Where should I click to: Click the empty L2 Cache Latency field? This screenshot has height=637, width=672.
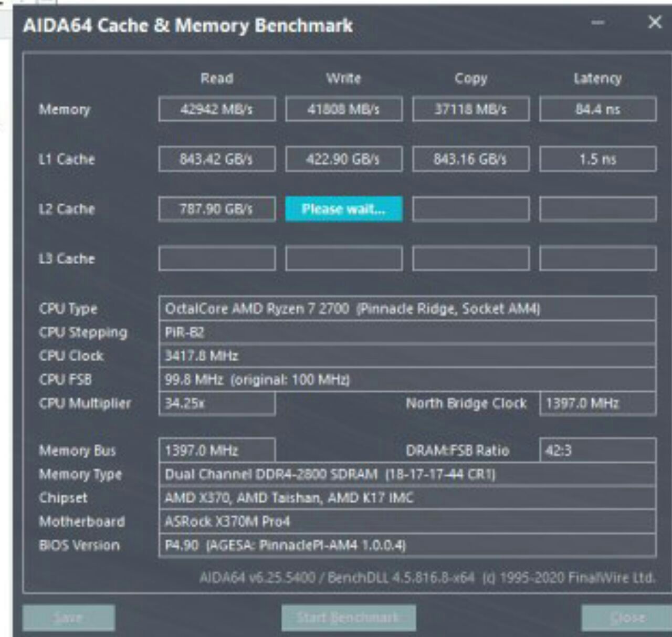click(598, 209)
